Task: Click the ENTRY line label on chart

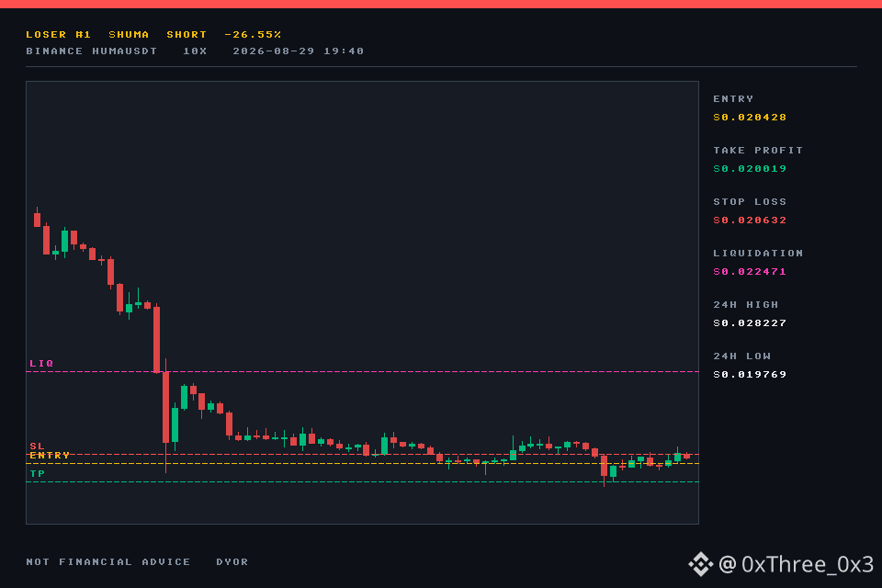Action: tap(50, 455)
